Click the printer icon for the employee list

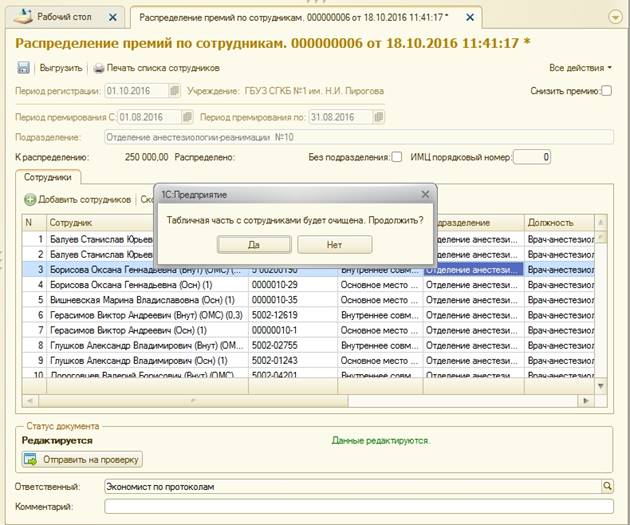(x=99, y=68)
